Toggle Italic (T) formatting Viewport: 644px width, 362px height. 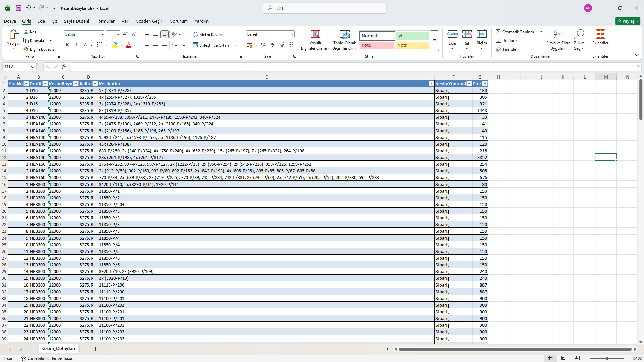point(76,45)
